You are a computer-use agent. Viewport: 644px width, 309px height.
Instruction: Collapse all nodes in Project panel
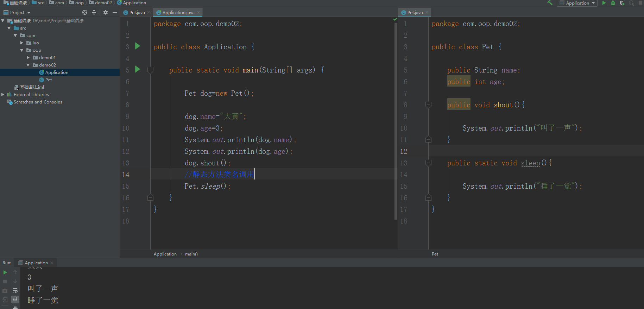[94, 12]
